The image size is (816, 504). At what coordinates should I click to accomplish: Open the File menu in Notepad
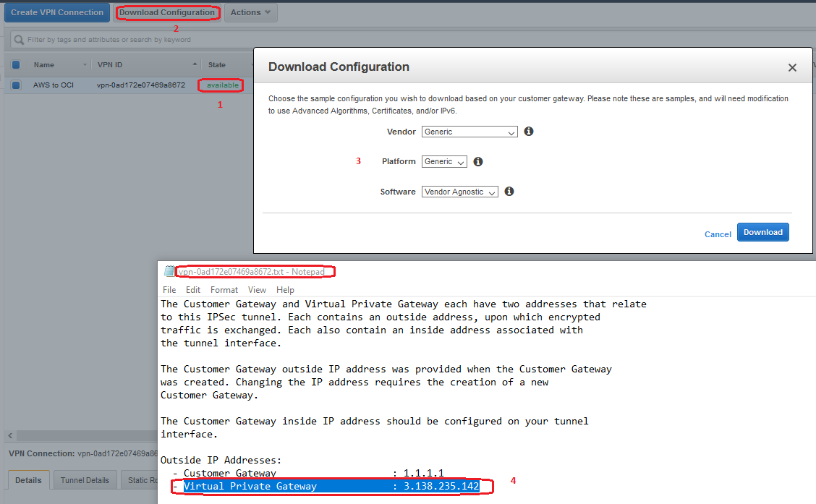pyautogui.click(x=169, y=290)
